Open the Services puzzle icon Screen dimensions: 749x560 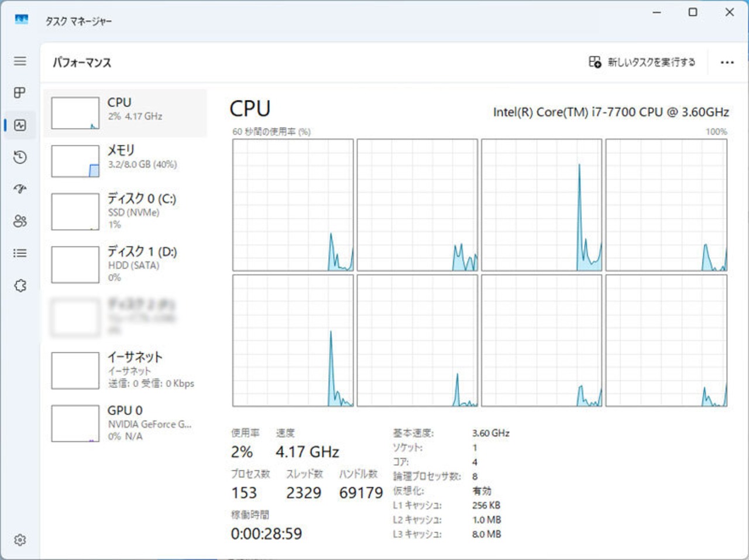point(20,286)
